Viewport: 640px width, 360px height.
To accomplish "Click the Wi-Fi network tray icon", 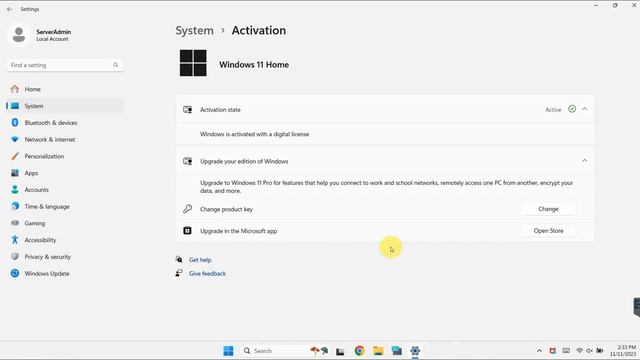I will [579, 351].
